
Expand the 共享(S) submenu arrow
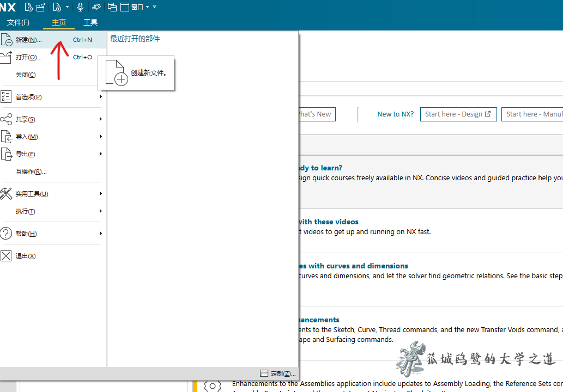[x=100, y=119]
